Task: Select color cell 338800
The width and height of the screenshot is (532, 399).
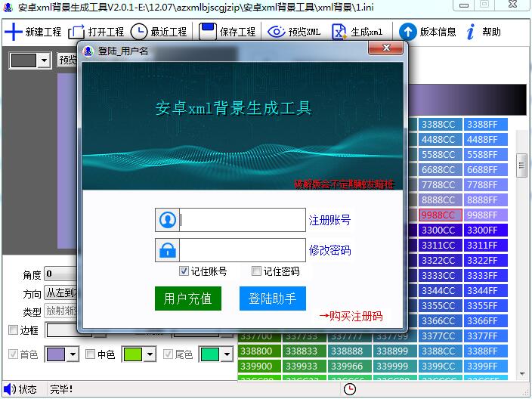Action: pos(259,351)
